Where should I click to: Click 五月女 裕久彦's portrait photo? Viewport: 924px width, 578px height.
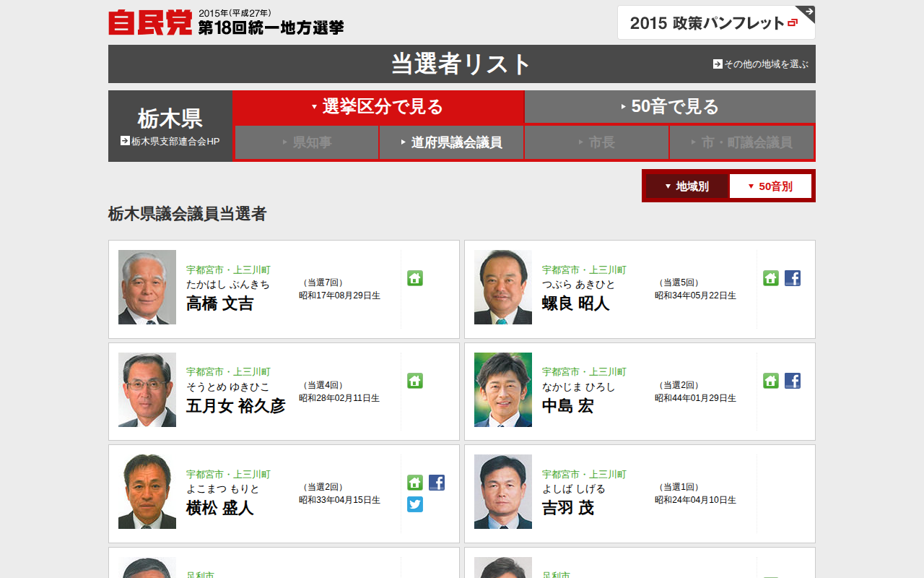(147, 389)
